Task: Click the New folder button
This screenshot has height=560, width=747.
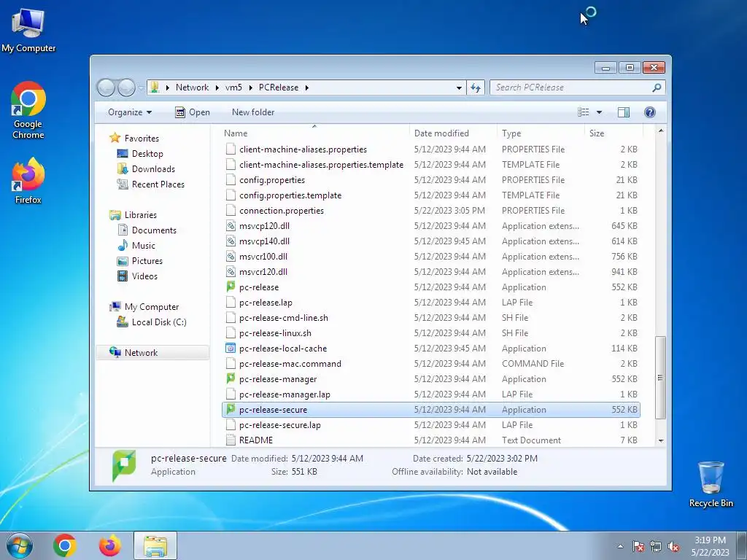Action: pos(253,112)
